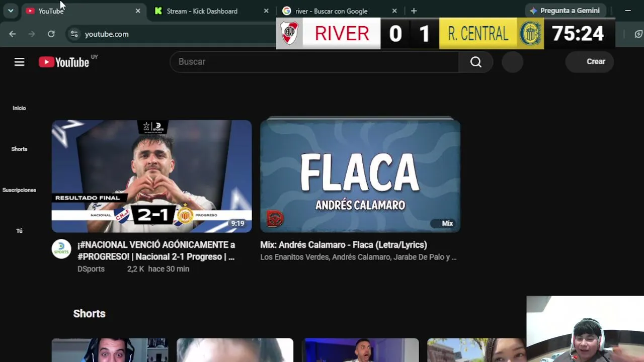Screen dimensions: 644x362
Task: Close the river - Buscar con Google tab
Action: pyautogui.click(x=394, y=11)
